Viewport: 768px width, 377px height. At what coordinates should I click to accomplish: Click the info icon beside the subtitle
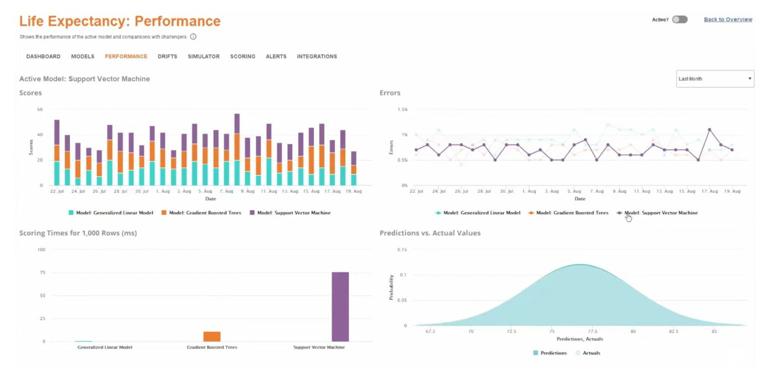(193, 37)
